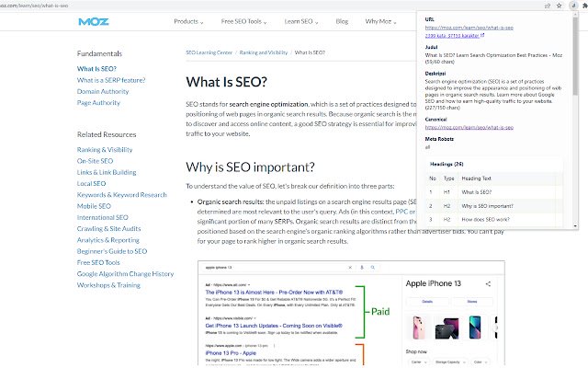Open Google Algorithm Change History link
Viewport: 588px width, 368px height.
[x=125, y=273]
